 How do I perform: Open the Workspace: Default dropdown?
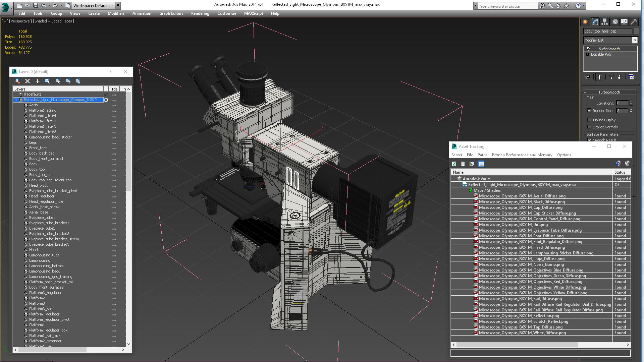pos(94,6)
